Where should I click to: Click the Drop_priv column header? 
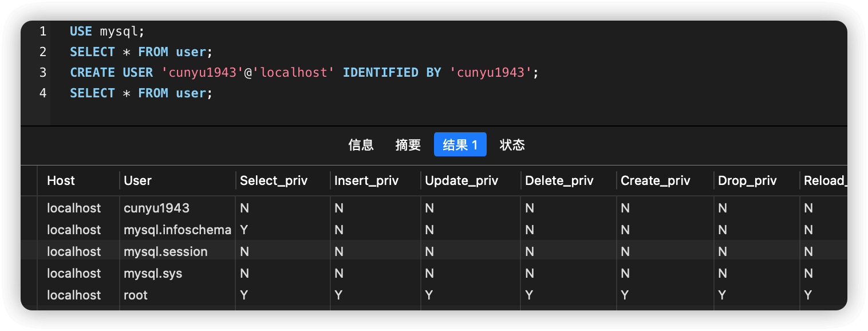pyautogui.click(x=747, y=181)
